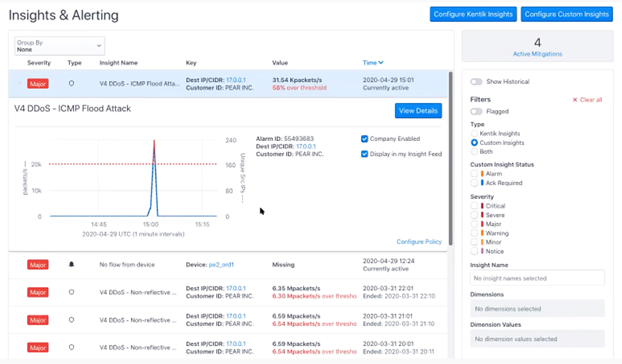The image size is (622, 364).
Task: Open Dest IP 17.0.0.1 link in detail panel
Action: click(x=306, y=146)
